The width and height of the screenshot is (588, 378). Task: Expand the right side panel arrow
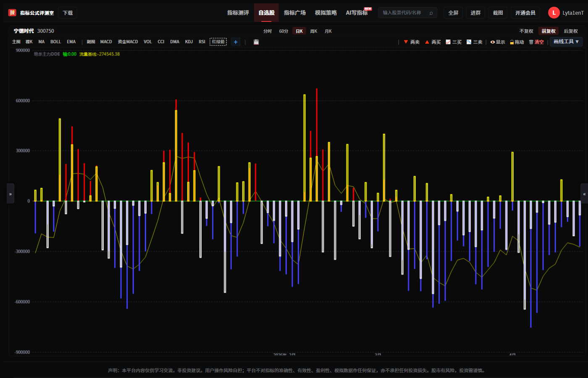(584, 194)
